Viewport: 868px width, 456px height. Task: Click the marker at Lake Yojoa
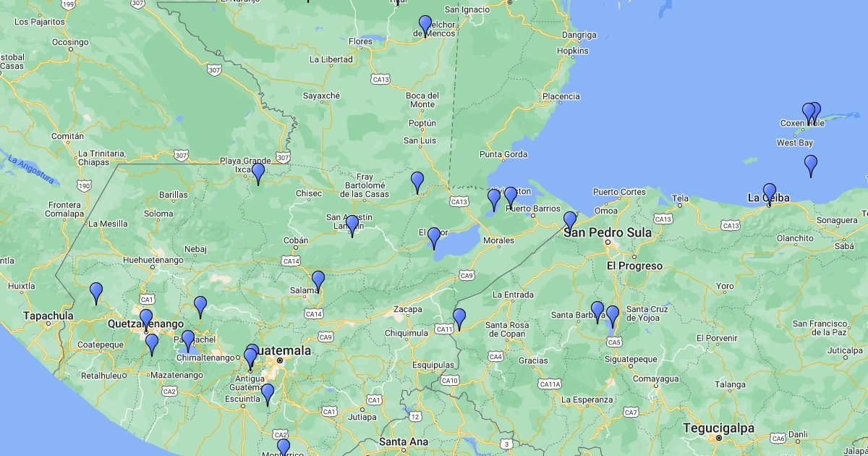coord(613,316)
